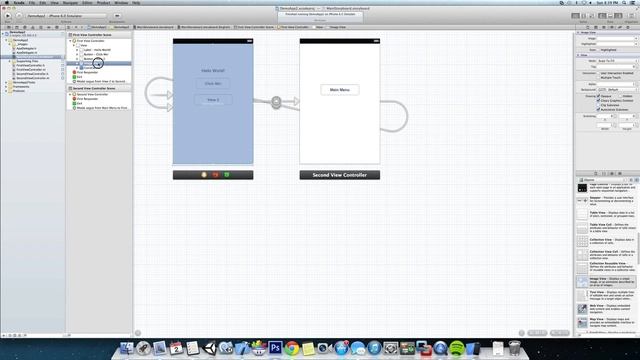Screen dimensions: 640x360
Task: Show the Project navigator icon
Action: click(9, 27)
